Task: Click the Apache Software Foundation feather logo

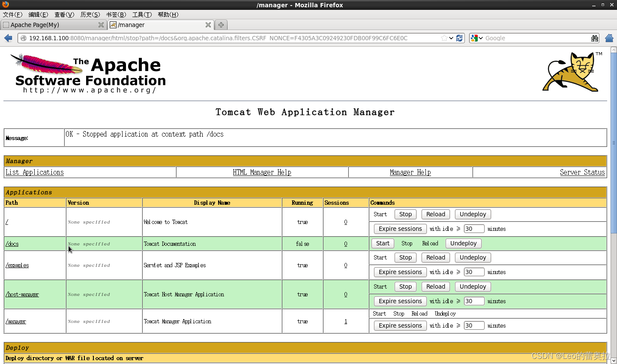Action: coord(88,74)
